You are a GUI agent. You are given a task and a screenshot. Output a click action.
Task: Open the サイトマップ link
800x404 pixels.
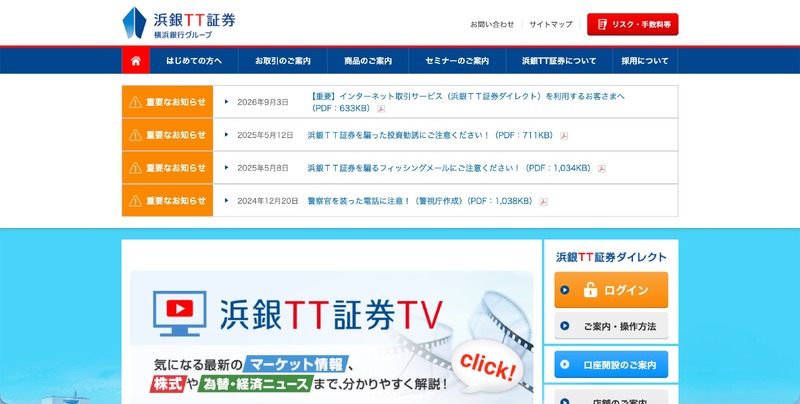pos(551,24)
